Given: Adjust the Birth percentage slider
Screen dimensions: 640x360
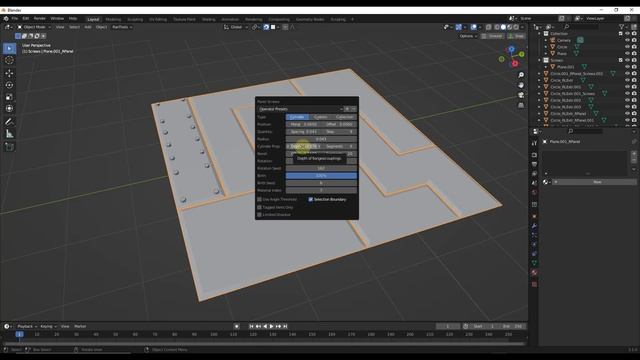Looking at the screenshot, I should 321,176.
